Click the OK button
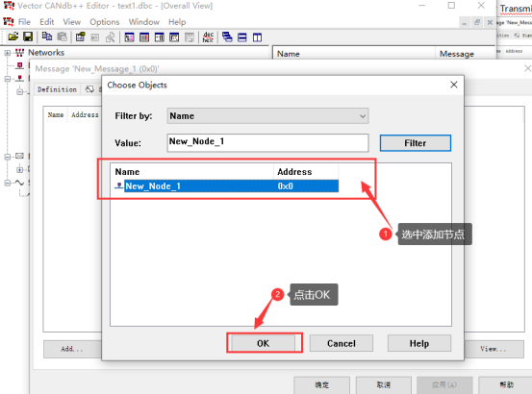 (264, 343)
